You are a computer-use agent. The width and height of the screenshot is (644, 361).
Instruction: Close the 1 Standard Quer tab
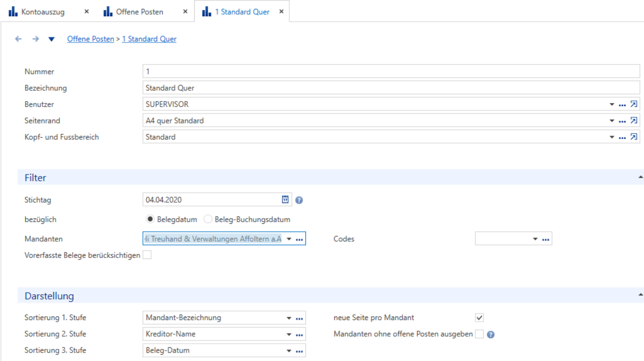click(x=281, y=12)
